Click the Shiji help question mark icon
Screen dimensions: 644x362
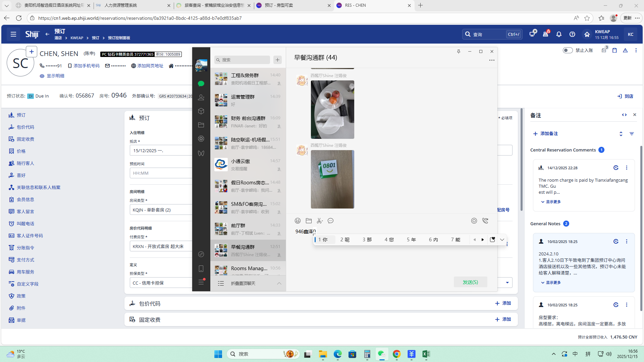coord(572,34)
